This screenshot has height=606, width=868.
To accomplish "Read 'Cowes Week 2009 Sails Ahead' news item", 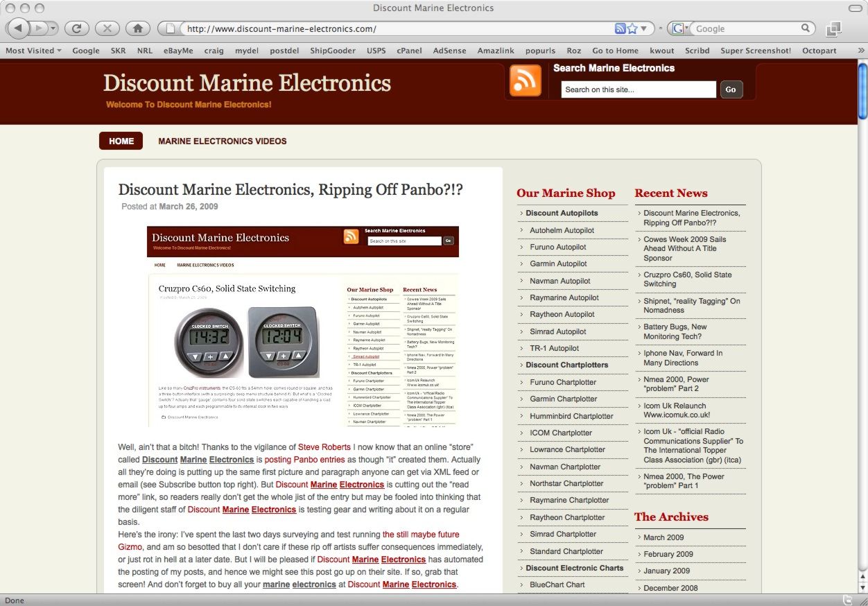I will click(x=685, y=248).
